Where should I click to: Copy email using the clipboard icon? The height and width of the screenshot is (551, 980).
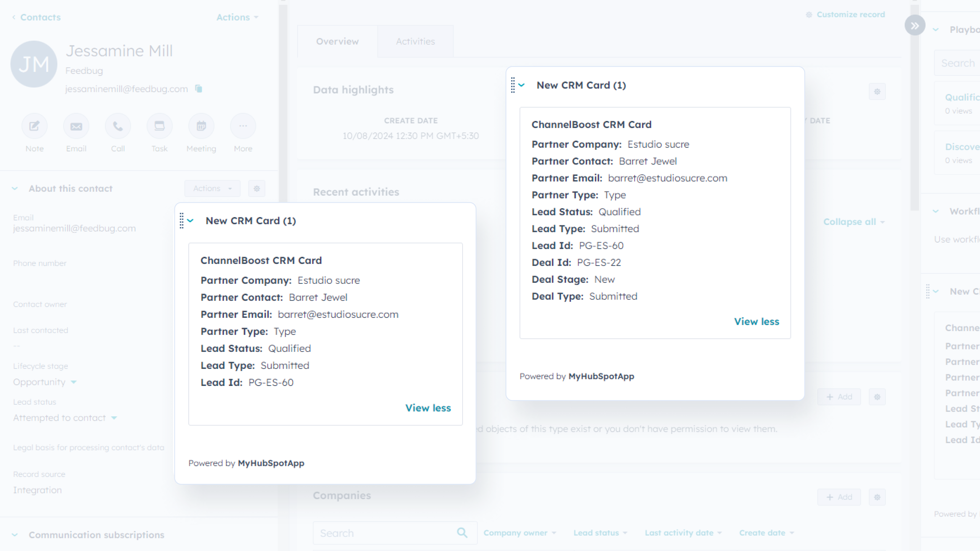[198, 89]
